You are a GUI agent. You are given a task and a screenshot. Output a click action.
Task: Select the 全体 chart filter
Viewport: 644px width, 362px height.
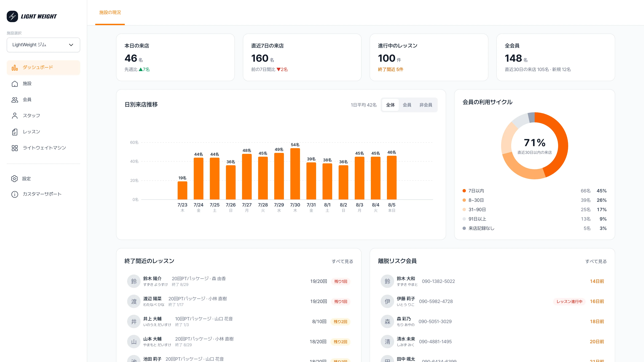click(x=390, y=105)
